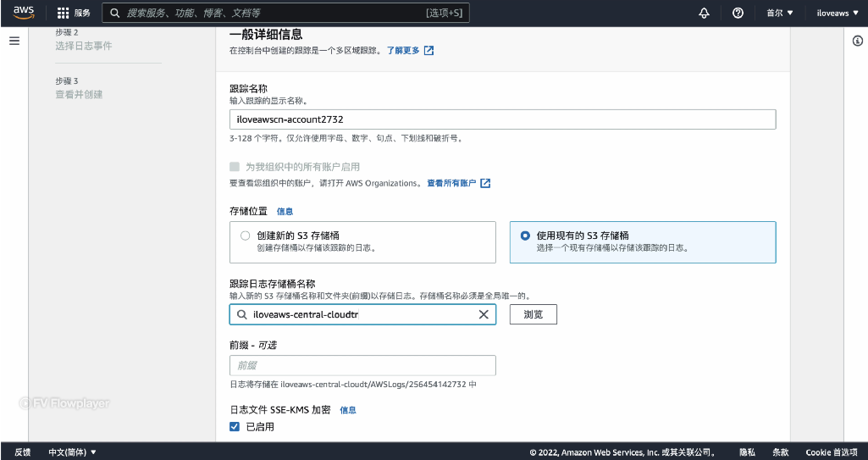
Task: Click the 前缀 optional input field
Action: (362, 365)
